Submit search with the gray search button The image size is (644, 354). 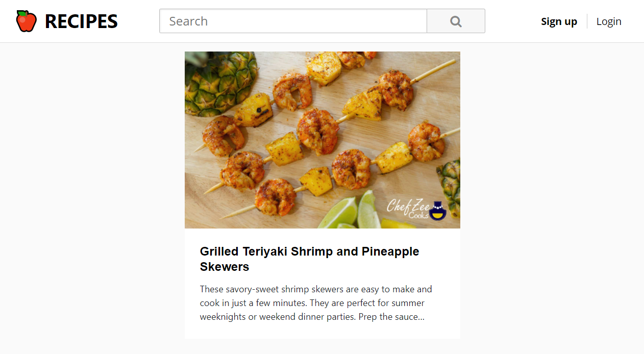pyautogui.click(x=456, y=21)
